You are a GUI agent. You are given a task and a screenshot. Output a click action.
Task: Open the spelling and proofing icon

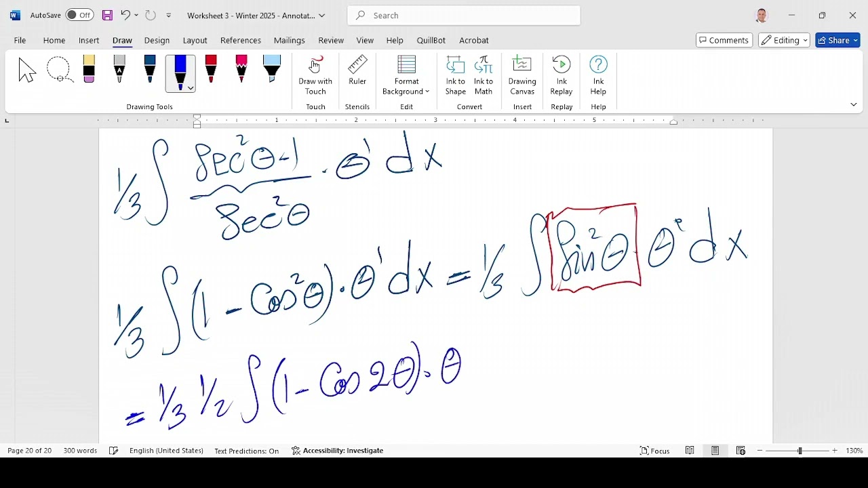click(x=114, y=451)
